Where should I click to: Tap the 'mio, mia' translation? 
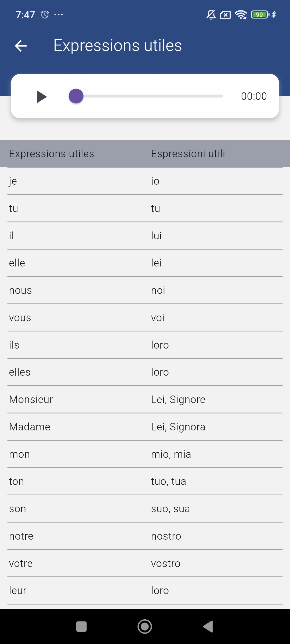pos(171,454)
